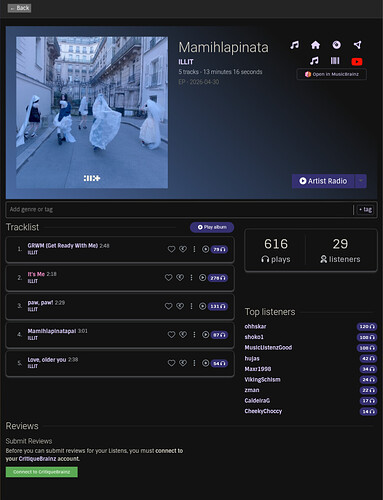Open the barcode icon link

pos(335,61)
